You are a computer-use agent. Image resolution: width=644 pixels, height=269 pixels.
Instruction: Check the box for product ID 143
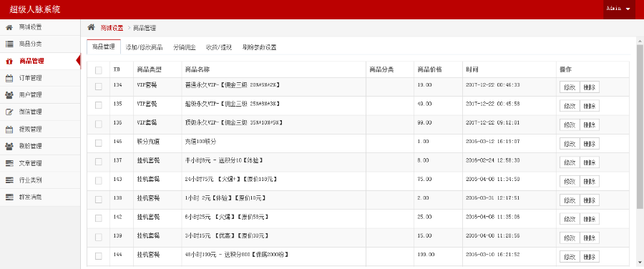click(99, 181)
